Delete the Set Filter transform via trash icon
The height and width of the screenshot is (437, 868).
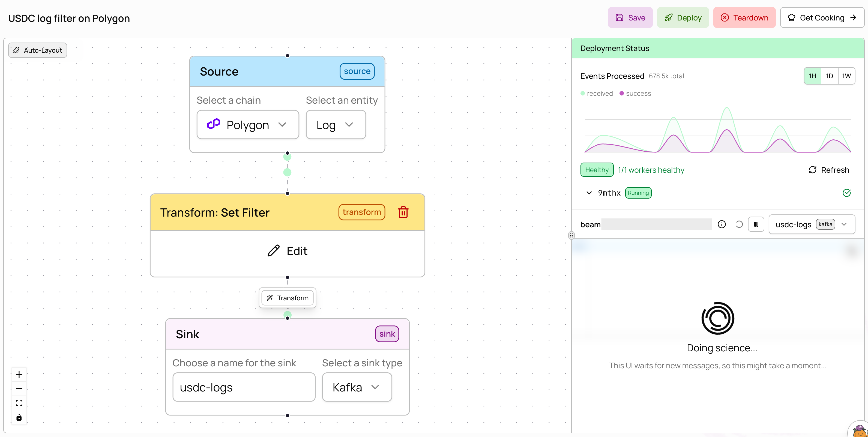point(403,212)
